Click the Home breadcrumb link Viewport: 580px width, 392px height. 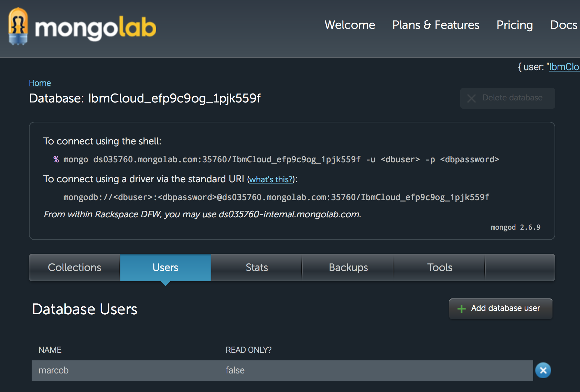click(40, 83)
